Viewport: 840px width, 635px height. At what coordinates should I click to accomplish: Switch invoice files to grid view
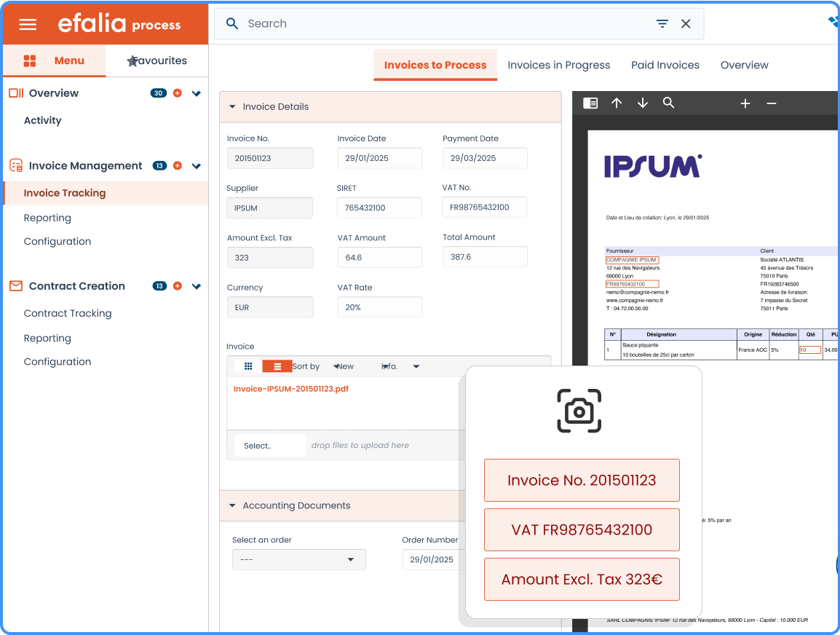[248, 366]
